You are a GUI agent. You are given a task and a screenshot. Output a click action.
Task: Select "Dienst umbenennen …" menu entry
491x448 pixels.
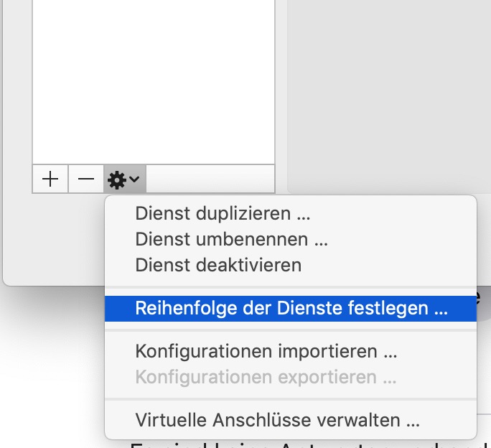(x=231, y=239)
